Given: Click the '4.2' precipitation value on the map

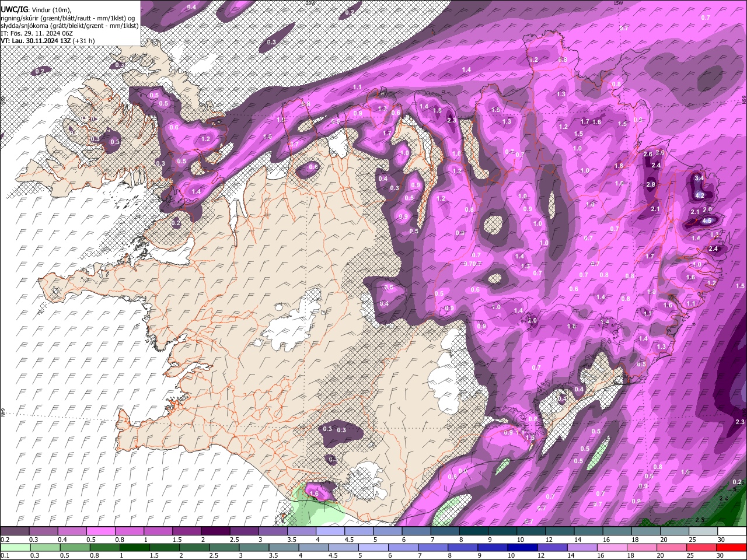Looking at the screenshot, I should pyautogui.click(x=701, y=195).
